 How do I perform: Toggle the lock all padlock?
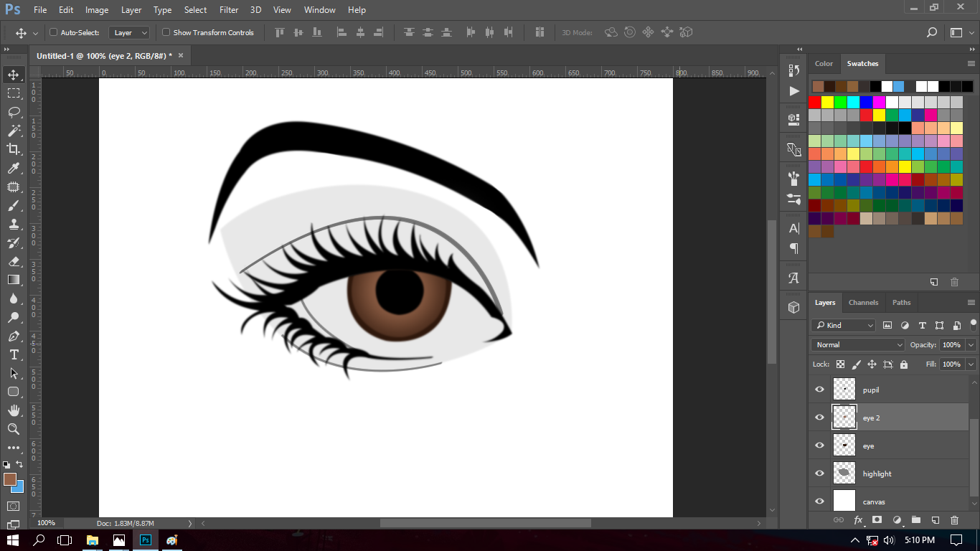(x=904, y=364)
